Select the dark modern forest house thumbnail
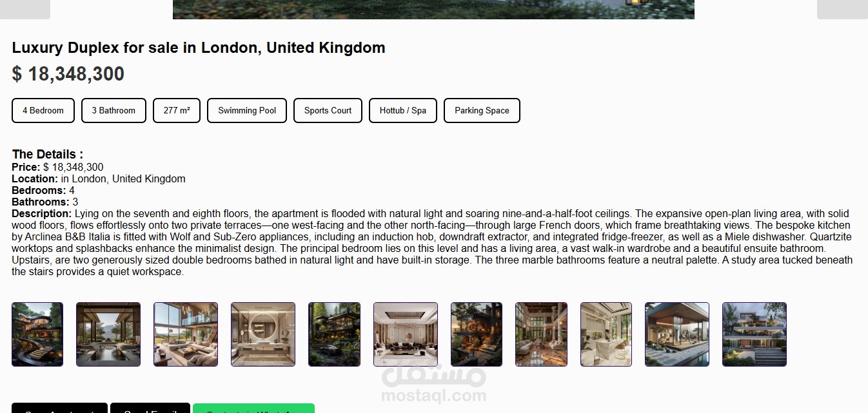Viewport: 868px width, 413px height. tap(334, 334)
